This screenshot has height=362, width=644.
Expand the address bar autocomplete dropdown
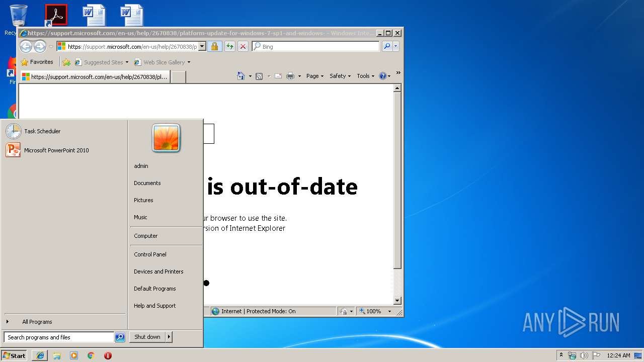[202, 47]
